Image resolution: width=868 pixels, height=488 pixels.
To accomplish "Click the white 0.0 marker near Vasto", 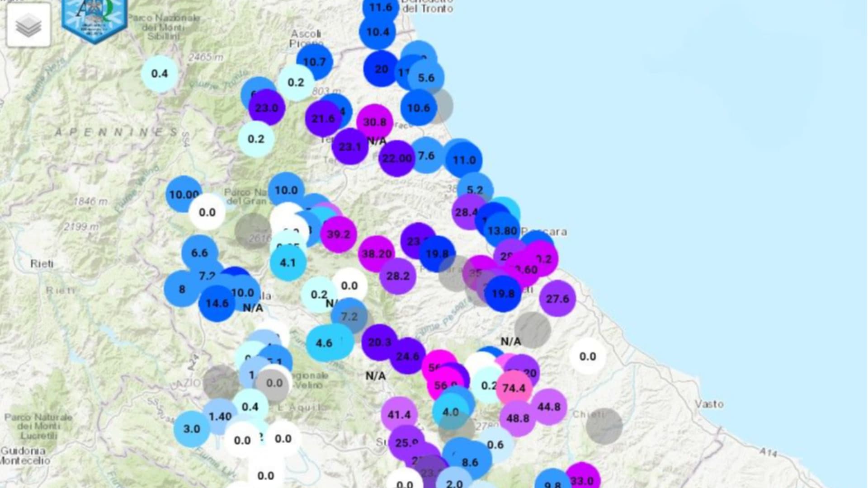I will click(588, 357).
